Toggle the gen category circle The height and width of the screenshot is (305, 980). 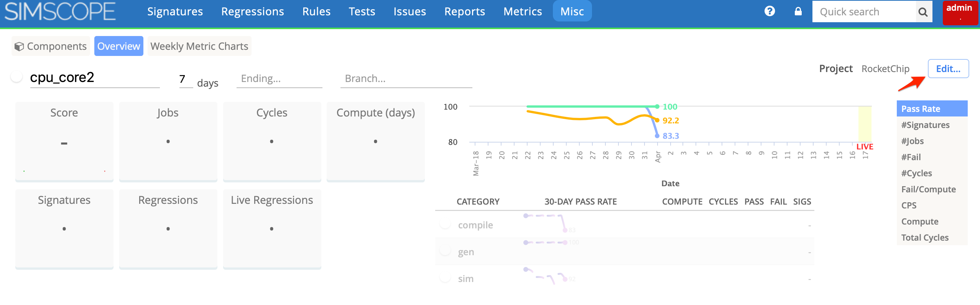[x=445, y=251]
